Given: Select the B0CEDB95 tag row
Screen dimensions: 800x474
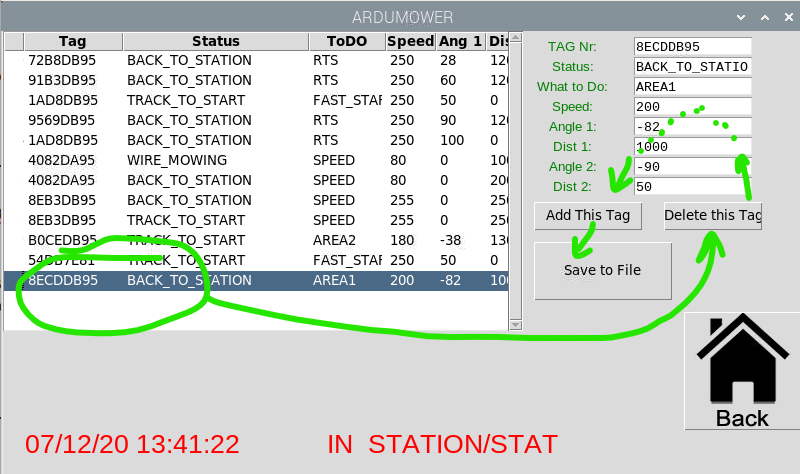Looking at the screenshot, I should [256, 240].
